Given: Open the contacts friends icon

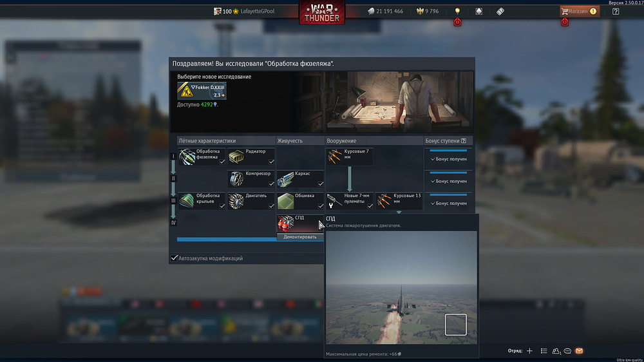Looking at the screenshot, I should point(556,351).
